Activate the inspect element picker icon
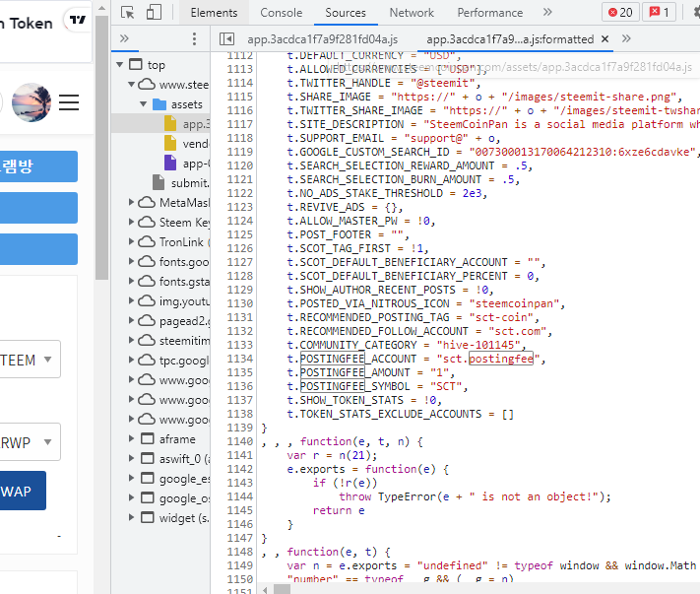700x594 pixels. tap(128, 13)
